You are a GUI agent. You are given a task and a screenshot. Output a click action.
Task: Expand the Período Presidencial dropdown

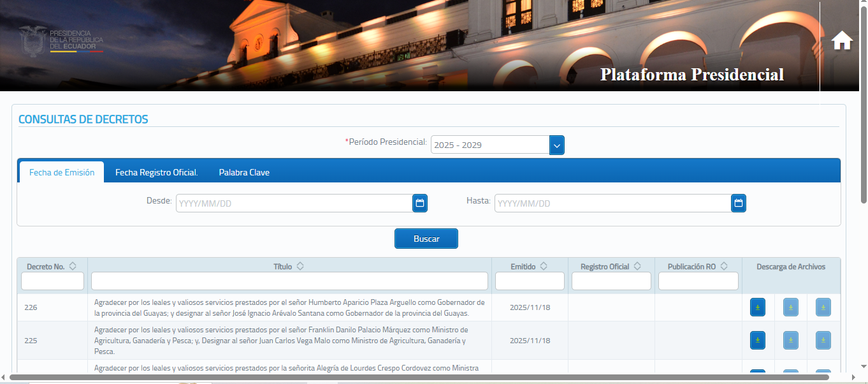coord(556,145)
